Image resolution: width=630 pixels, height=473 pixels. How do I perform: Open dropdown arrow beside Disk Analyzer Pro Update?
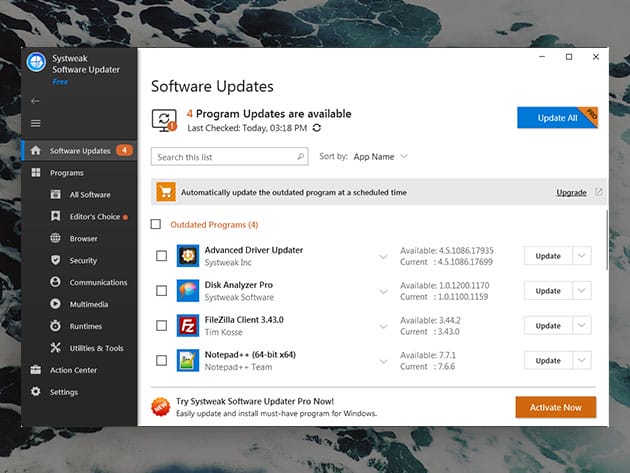tap(581, 291)
